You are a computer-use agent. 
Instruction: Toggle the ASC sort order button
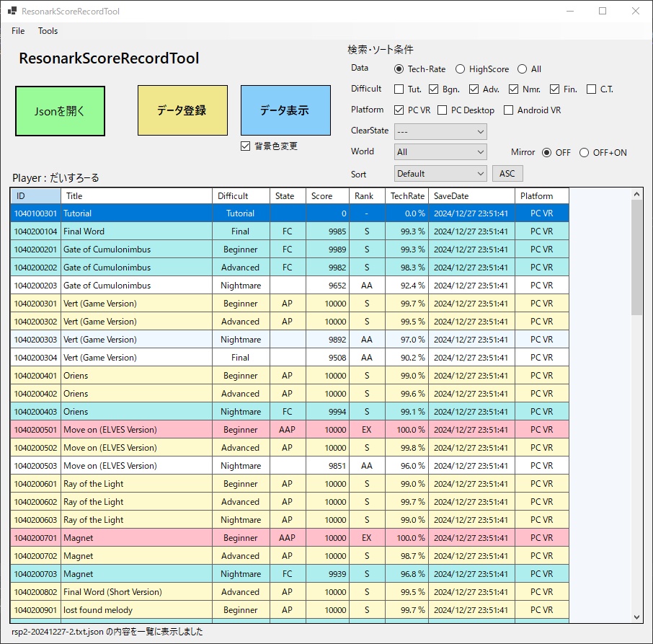(507, 173)
